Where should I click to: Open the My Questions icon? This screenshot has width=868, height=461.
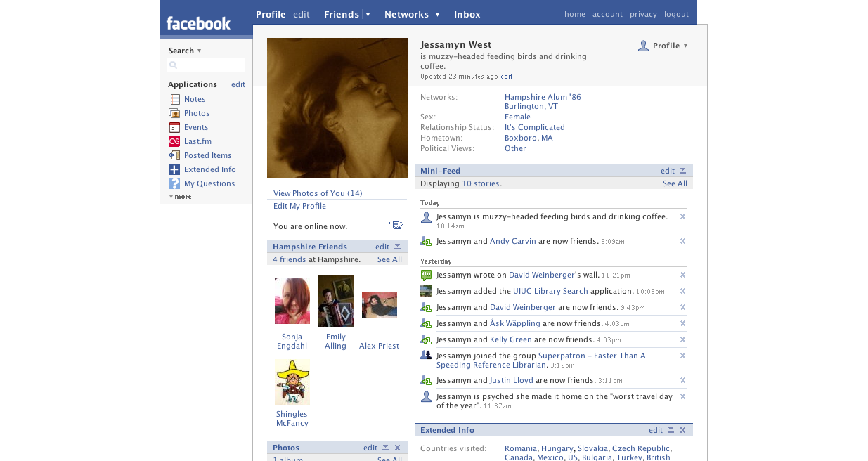[174, 183]
